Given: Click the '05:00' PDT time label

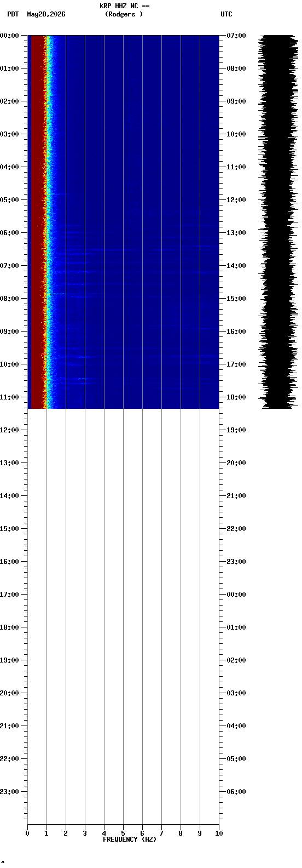Looking at the screenshot, I should click(9, 200).
